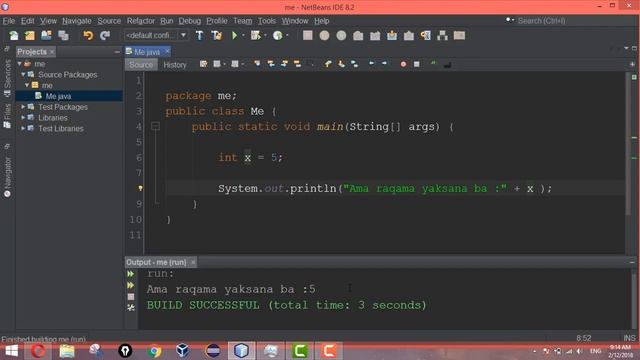Open the Tools menu
640x360 pixels.
click(267, 21)
